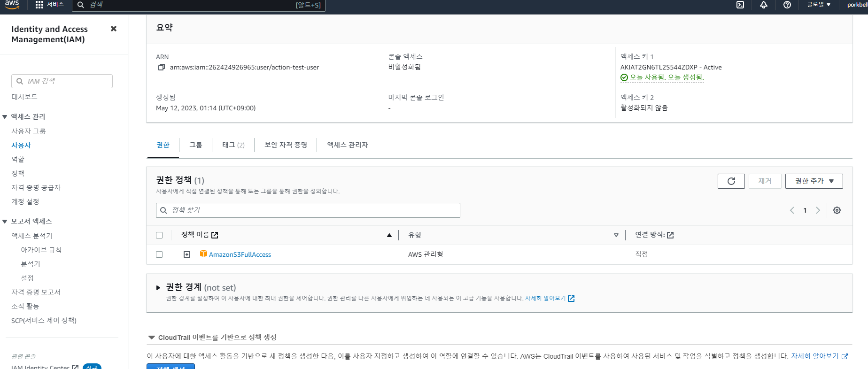Screen dimensions: 868x369
Task: Collapse the Access reports nav group
Action: pyautogui.click(x=5, y=222)
